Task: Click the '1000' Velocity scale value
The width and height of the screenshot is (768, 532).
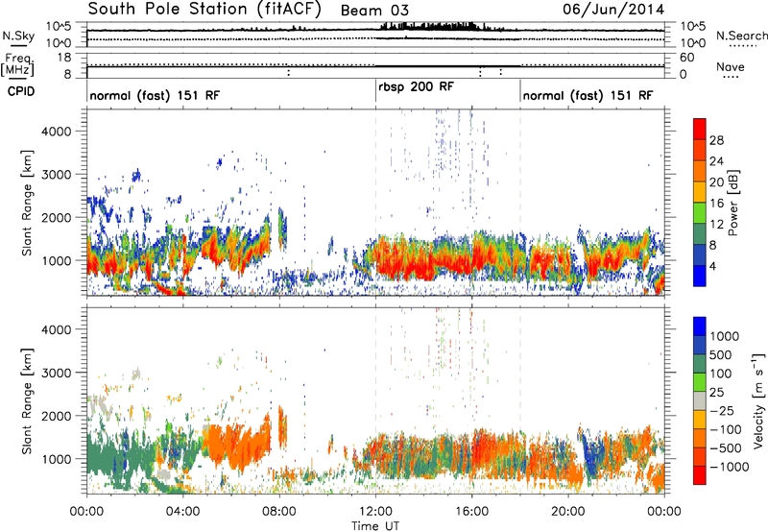Action: point(725,336)
